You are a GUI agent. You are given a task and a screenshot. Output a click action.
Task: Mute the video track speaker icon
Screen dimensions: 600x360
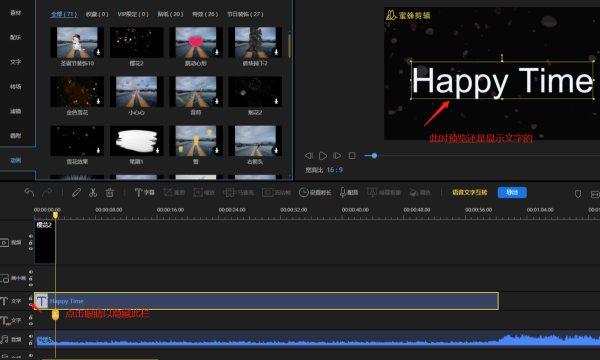[x=31, y=236]
